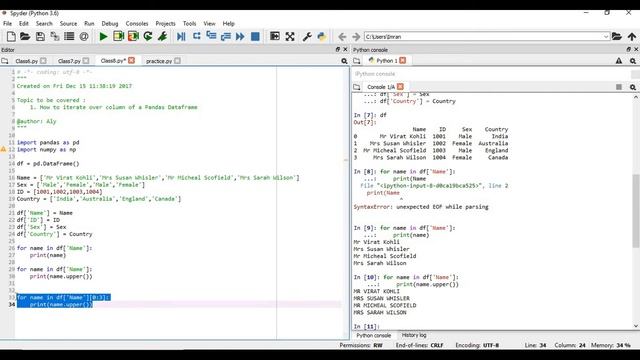Open the Projects menu
The width and height of the screenshot is (640, 360).
165,24
